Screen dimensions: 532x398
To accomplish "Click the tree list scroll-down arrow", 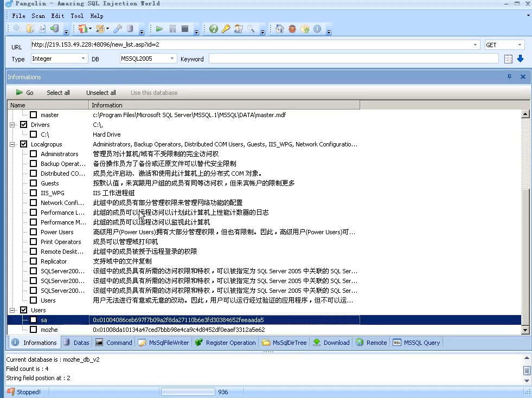I will click(x=525, y=330).
